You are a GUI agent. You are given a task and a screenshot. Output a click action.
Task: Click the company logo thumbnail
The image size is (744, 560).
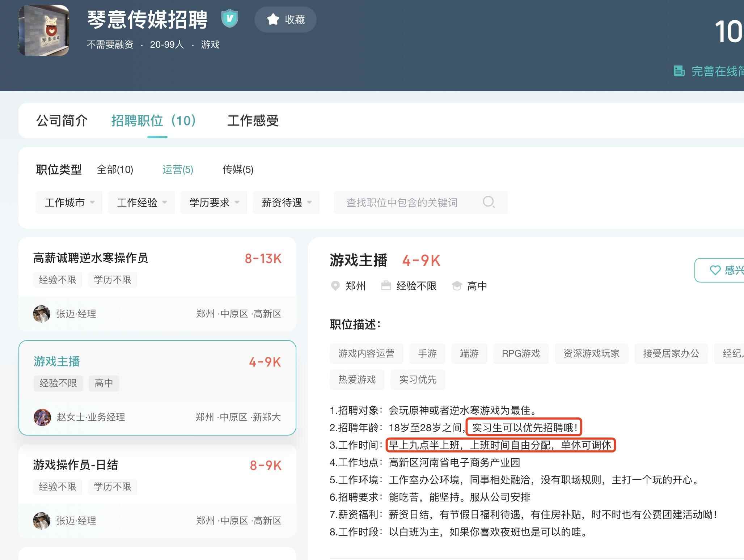pyautogui.click(x=44, y=30)
